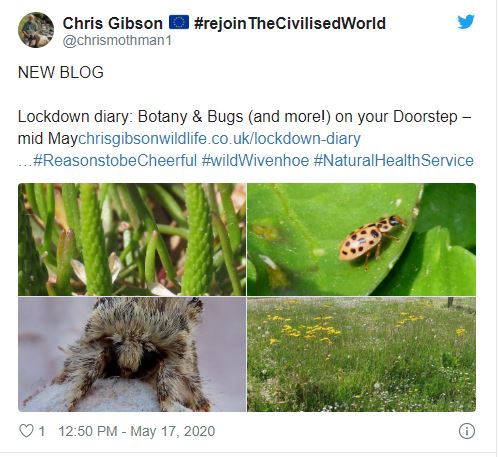Open the tweet info circle icon
This screenshot has height=457, width=499.
tap(467, 431)
